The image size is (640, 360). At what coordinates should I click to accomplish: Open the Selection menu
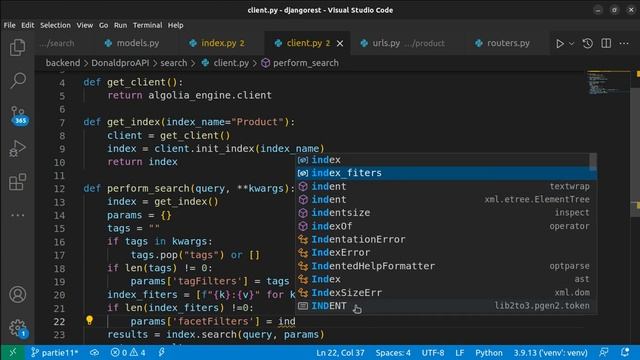[55, 25]
